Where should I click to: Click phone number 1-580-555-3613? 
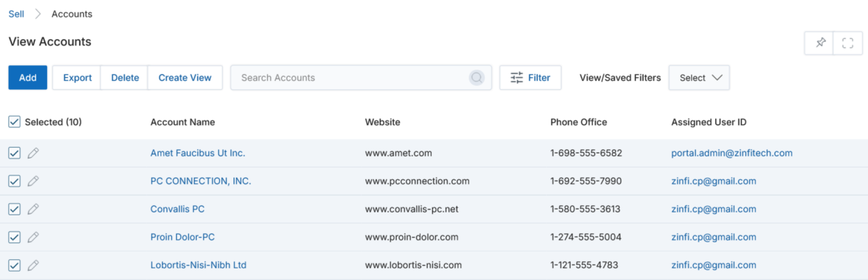(x=586, y=209)
